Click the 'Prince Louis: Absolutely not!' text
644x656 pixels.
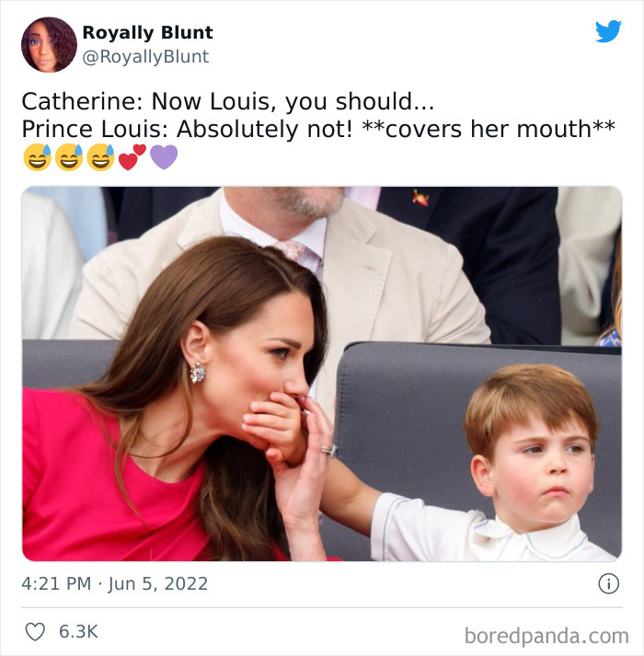(x=187, y=129)
